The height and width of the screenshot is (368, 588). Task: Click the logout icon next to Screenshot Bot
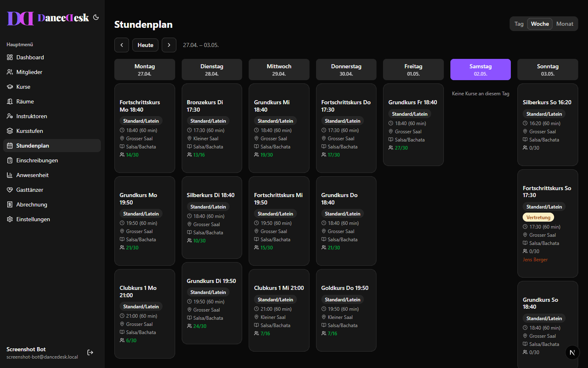[x=90, y=352]
